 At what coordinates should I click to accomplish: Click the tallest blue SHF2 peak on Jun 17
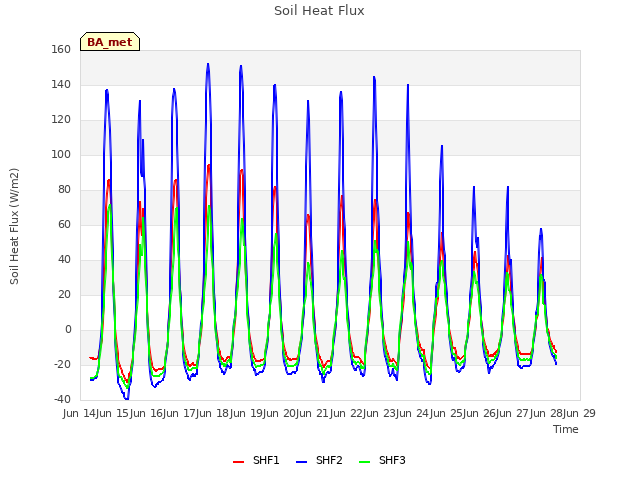coord(208,64)
